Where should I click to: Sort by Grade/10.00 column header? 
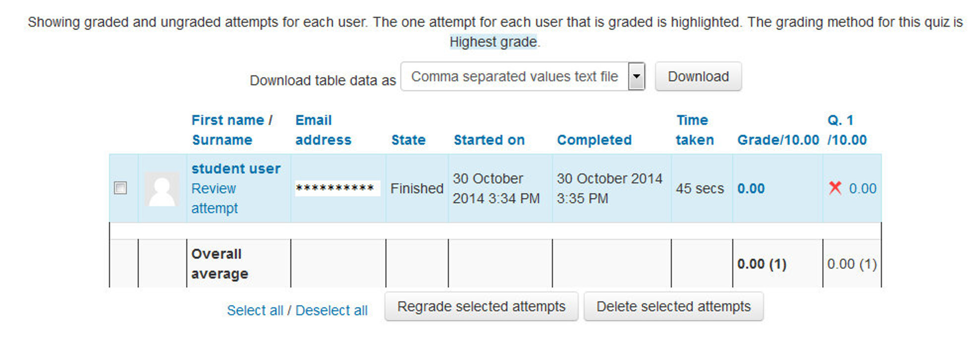coord(778,140)
